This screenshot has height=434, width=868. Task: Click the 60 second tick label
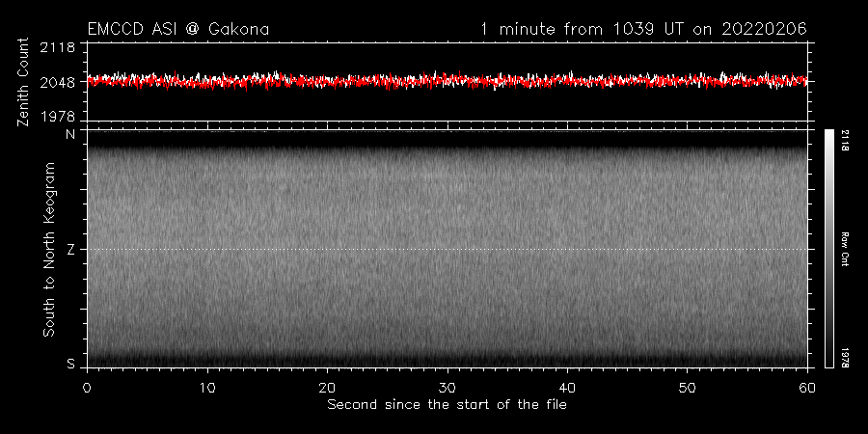[807, 388]
